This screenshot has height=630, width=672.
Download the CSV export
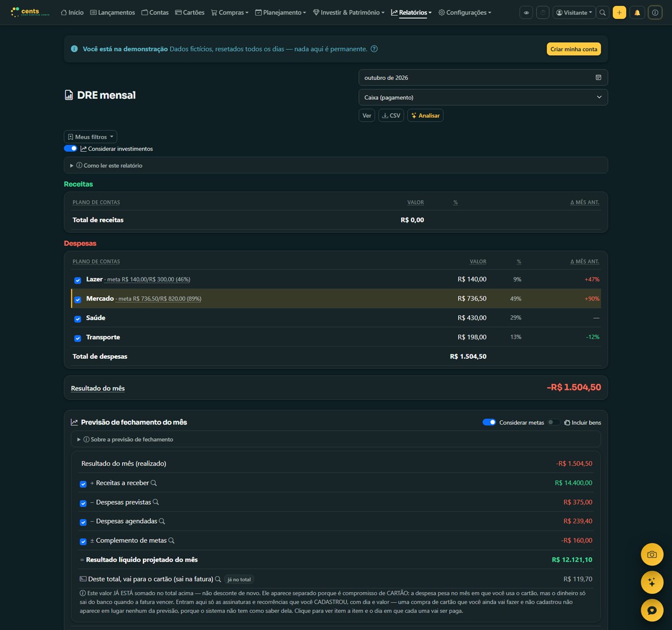point(391,116)
